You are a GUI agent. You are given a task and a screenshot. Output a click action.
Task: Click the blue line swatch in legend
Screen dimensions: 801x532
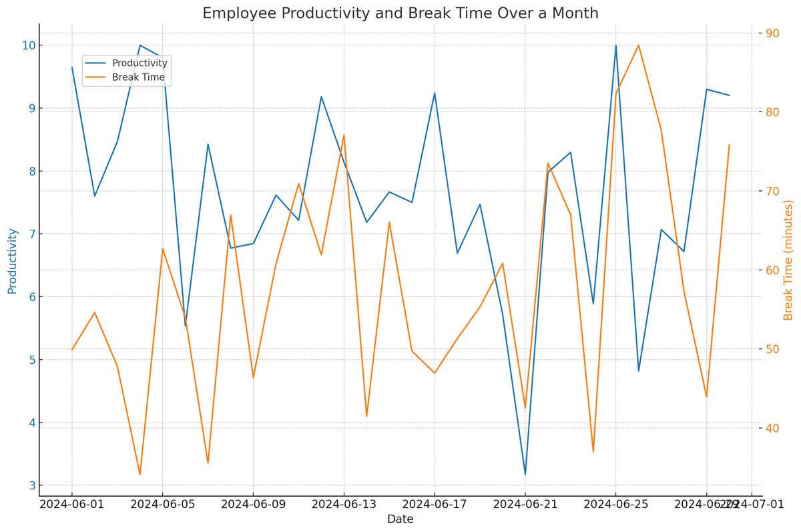tap(96, 63)
